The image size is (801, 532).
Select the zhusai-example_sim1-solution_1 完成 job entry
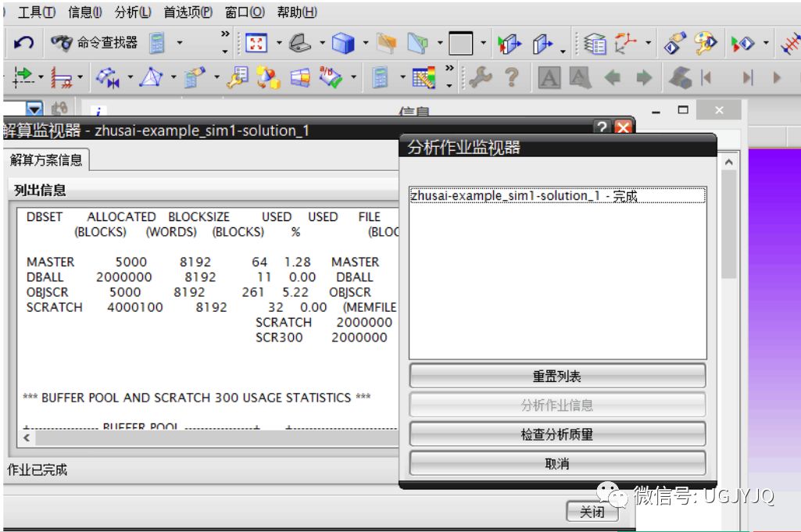point(557,195)
